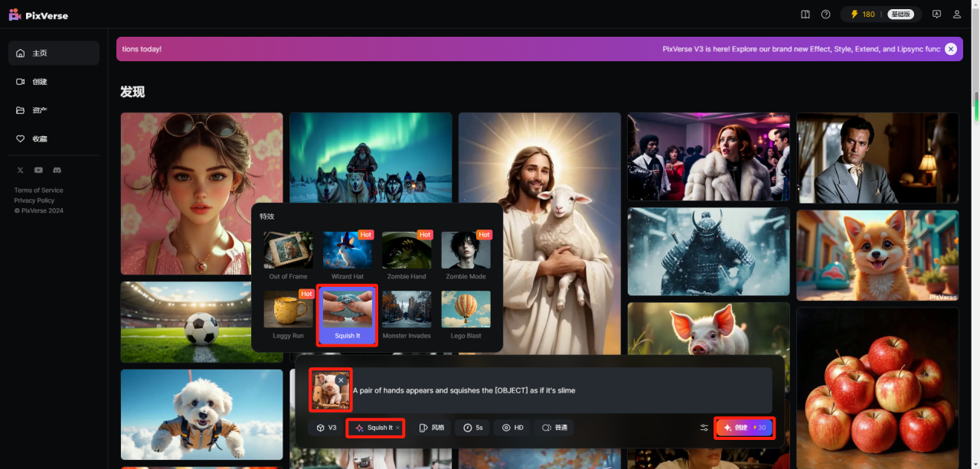Open the tutorial book icon in header
The image size is (980, 469).
(x=805, y=15)
